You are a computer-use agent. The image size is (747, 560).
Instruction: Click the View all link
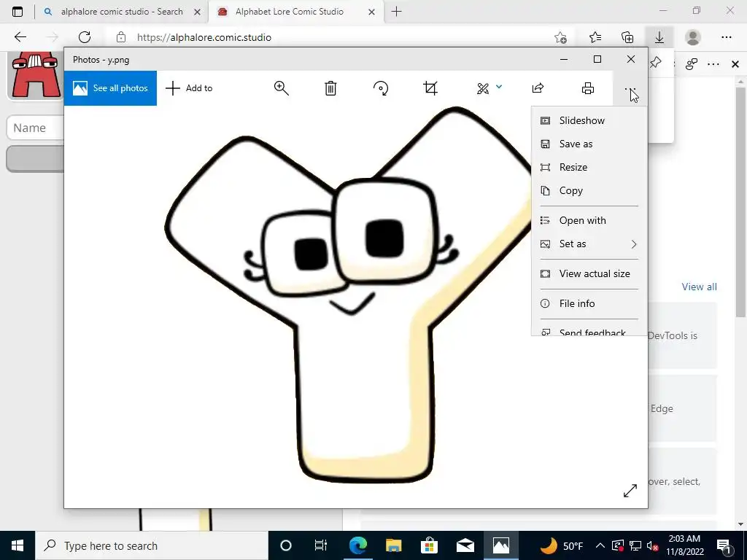click(699, 287)
